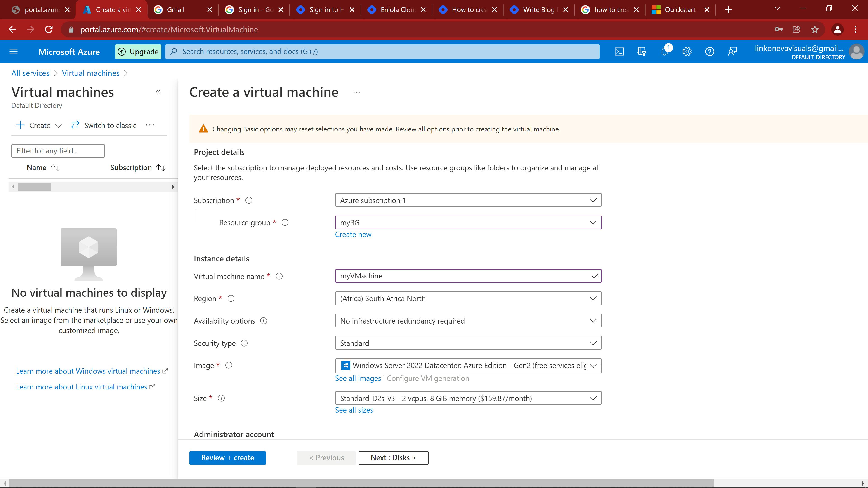Sort the list by Subscription column

click(138, 168)
